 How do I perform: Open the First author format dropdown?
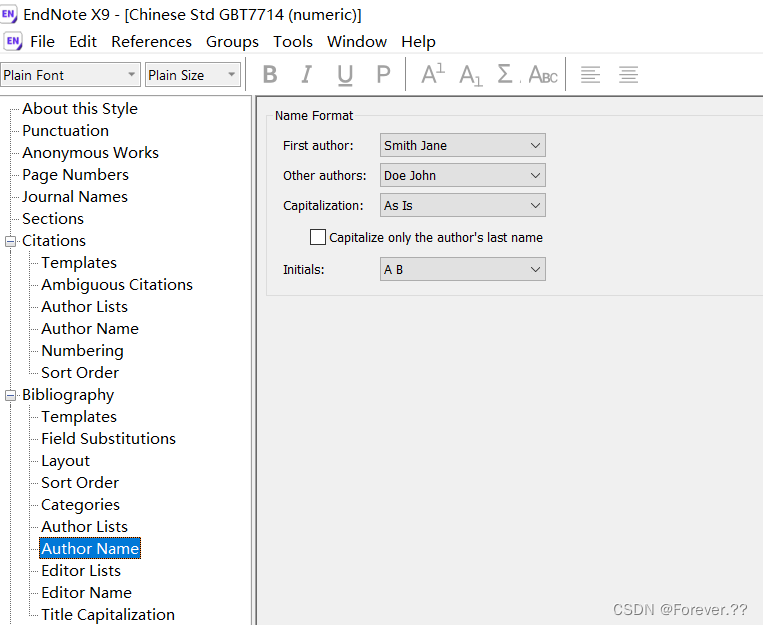point(462,145)
